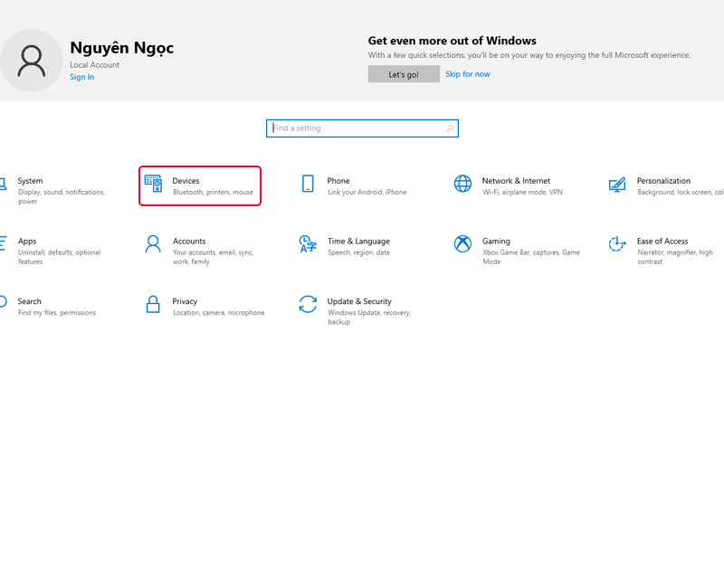Open the Network & Internet globe icon
The width and height of the screenshot is (724, 588).
[462, 184]
